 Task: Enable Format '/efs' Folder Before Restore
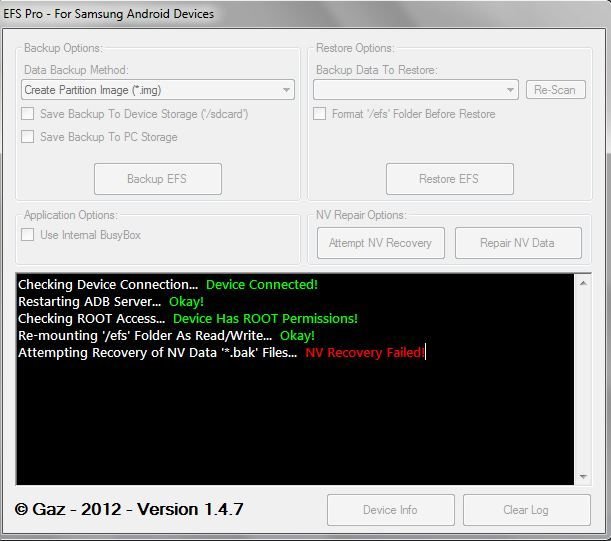click(320, 114)
